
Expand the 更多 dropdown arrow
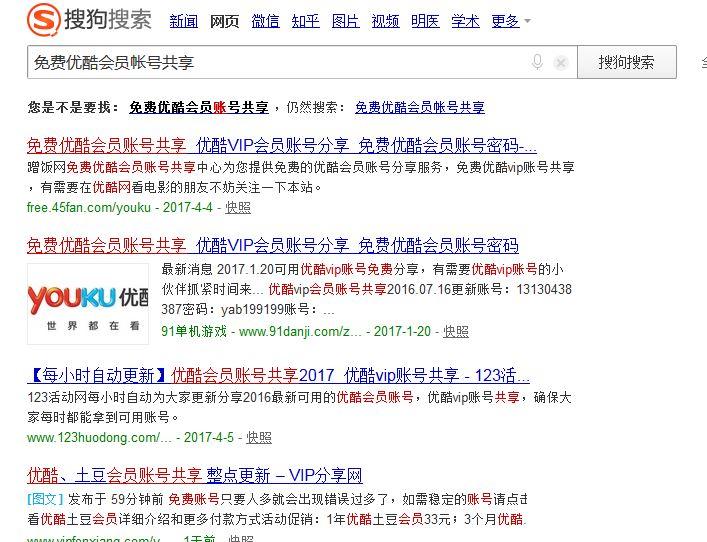pos(528,21)
